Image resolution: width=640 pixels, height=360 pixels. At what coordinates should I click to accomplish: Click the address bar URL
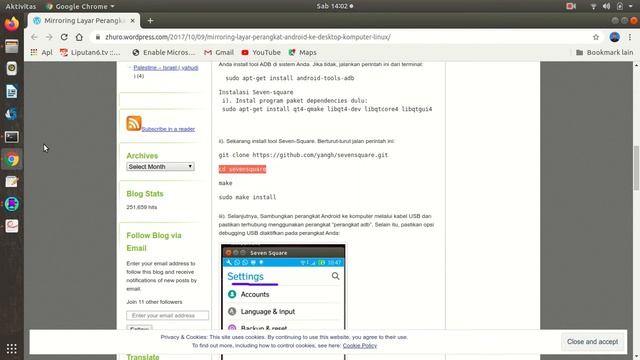248,37
